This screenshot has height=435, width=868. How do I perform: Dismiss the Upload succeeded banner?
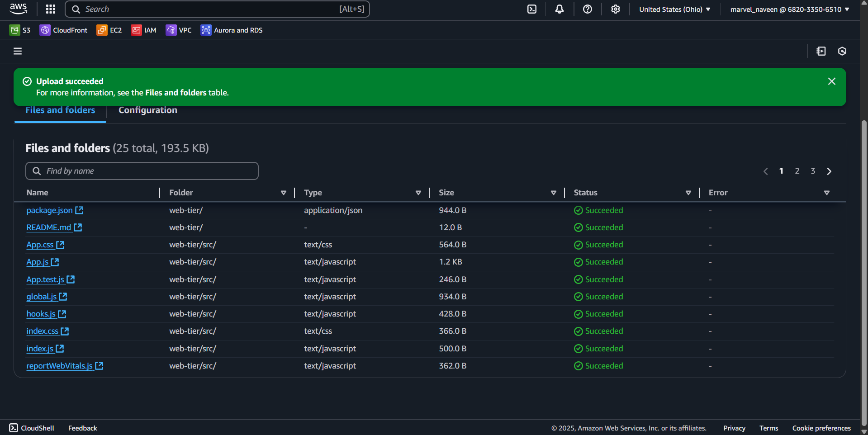tap(831, 81)
